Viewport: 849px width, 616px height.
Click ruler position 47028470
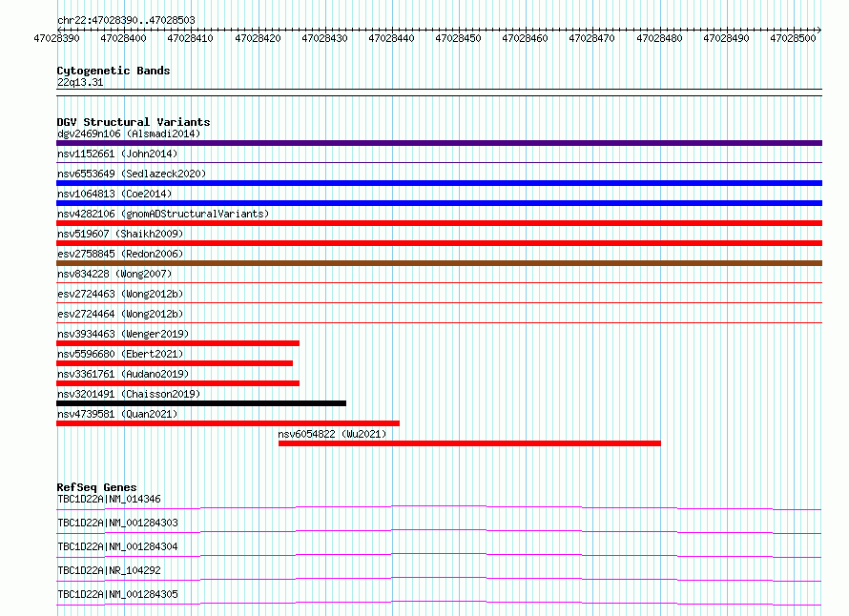click(591, 38)
